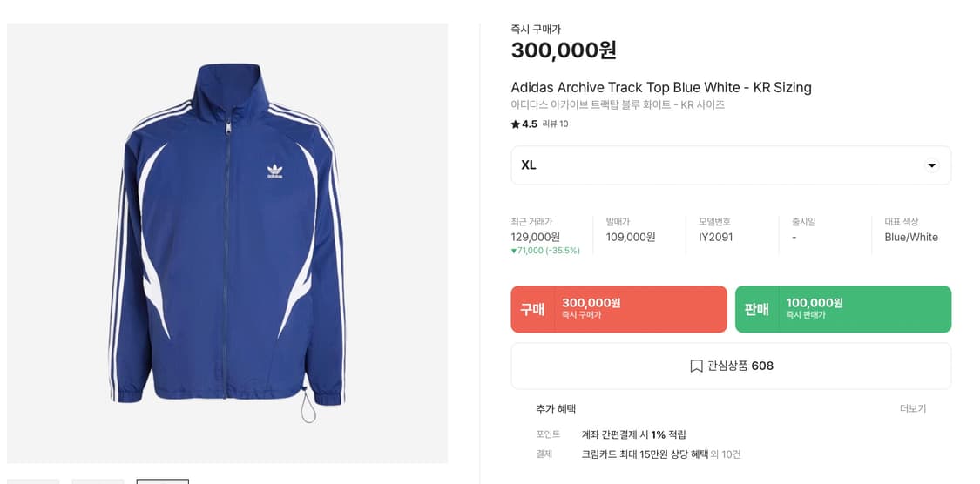Click the bookmark icon for 관심상품

click(x=696, y=366)
